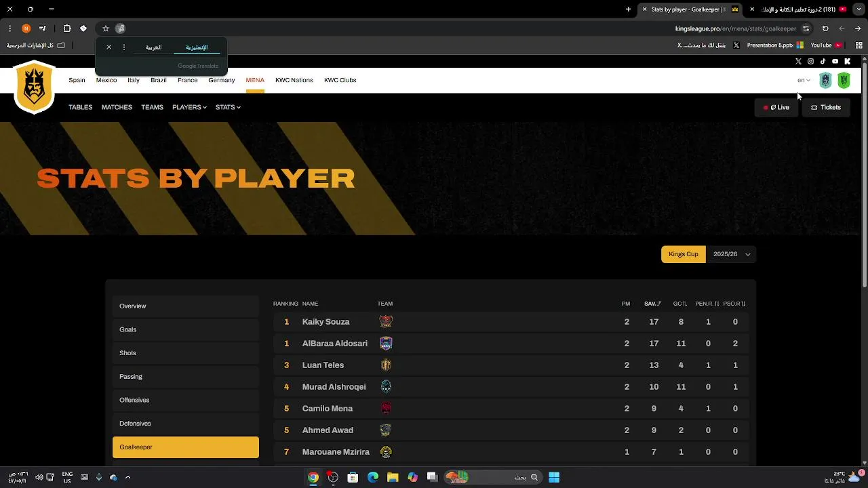
Task: Click Marouane Mzirira's team crest
Action: 386,451
